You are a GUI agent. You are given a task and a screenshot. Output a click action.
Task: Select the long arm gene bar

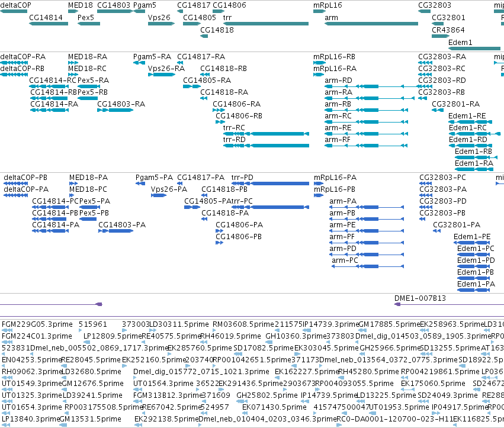pos(371,24)
